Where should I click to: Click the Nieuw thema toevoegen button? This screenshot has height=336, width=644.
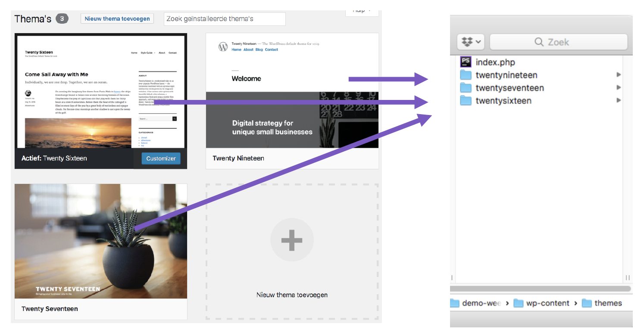tap(117, 19)
